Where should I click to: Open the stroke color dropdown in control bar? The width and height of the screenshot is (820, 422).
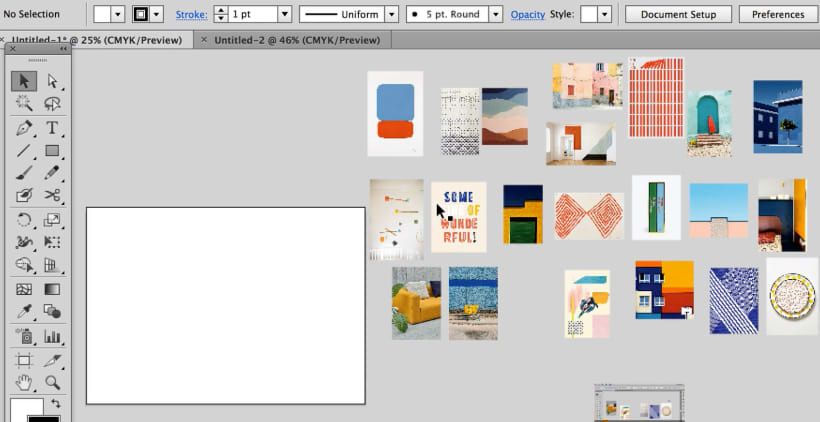[x=156, y=14]
